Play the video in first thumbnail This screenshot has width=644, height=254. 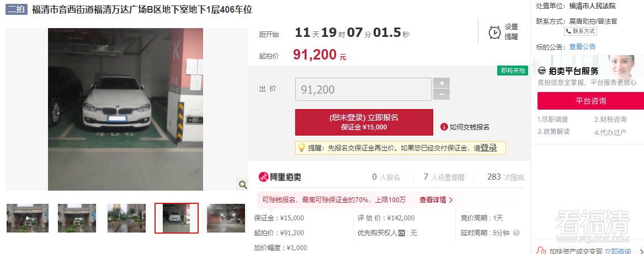tap(28, 218)
